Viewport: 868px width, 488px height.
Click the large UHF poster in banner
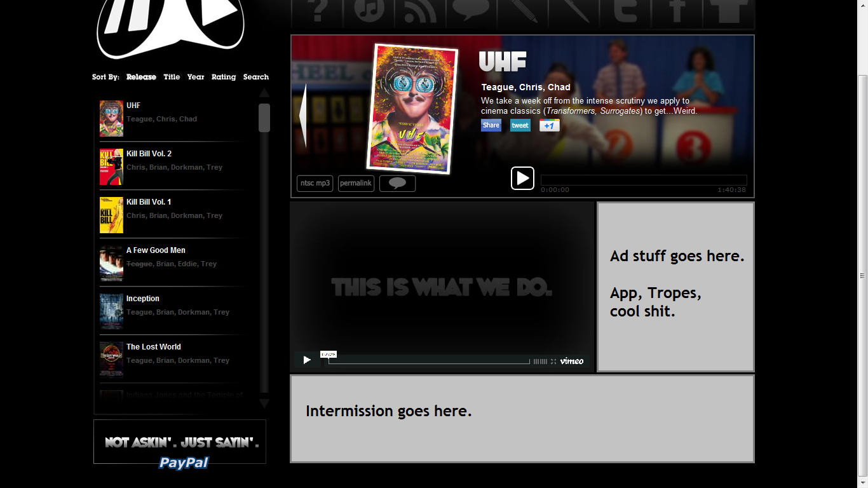(412, 109)
